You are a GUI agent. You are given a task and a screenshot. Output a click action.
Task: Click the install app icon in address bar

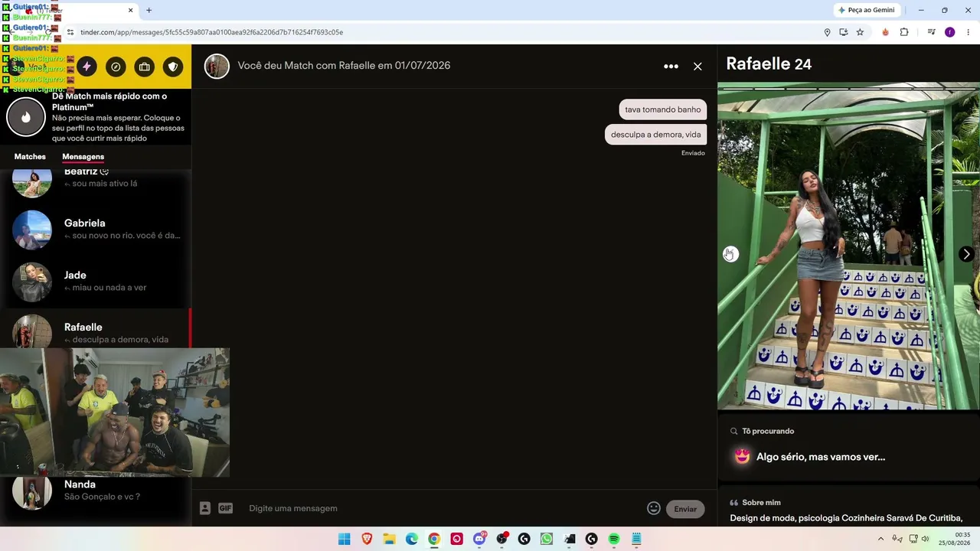pos(844,32)
